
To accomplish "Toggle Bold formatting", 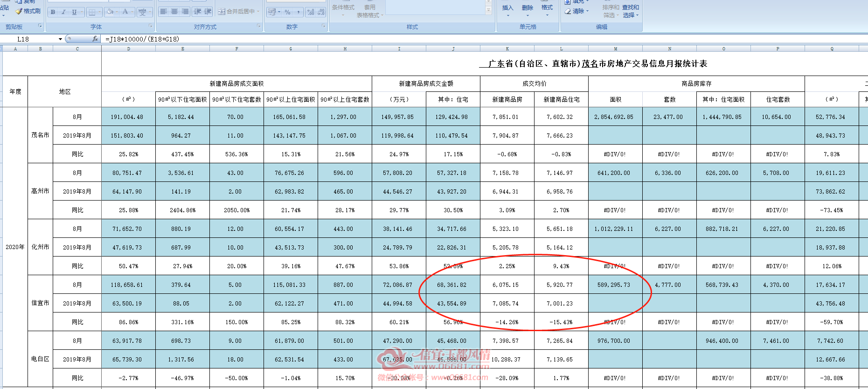I will (53, 12).
